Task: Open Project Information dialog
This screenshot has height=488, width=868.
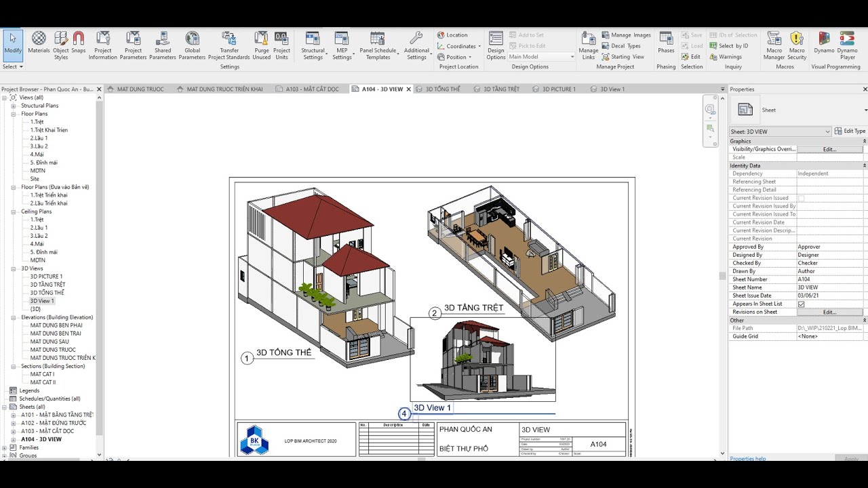Action: 103,45
